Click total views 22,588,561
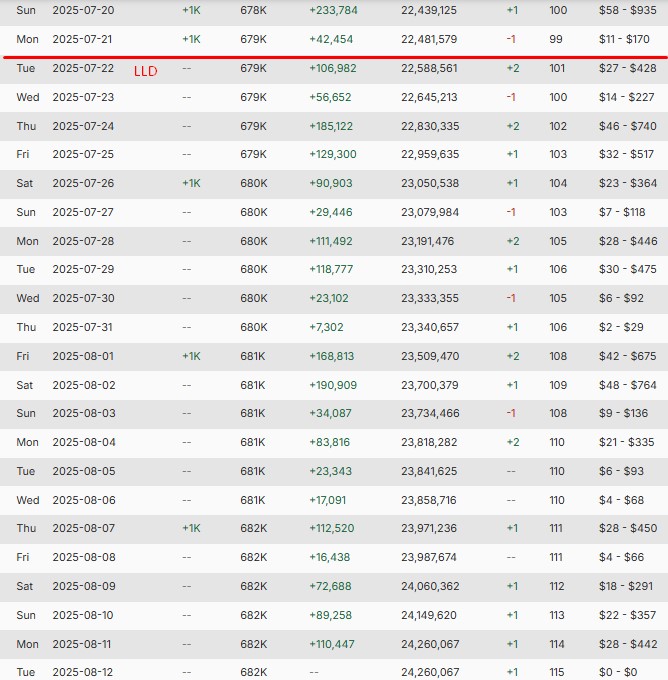The image size is (668, 680). tap(429, 68)
